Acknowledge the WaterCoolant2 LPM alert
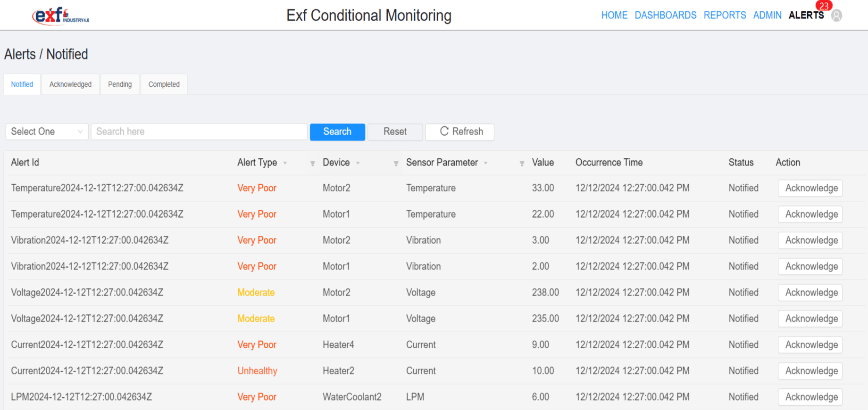868x410 pixels. tap(810, 397)
